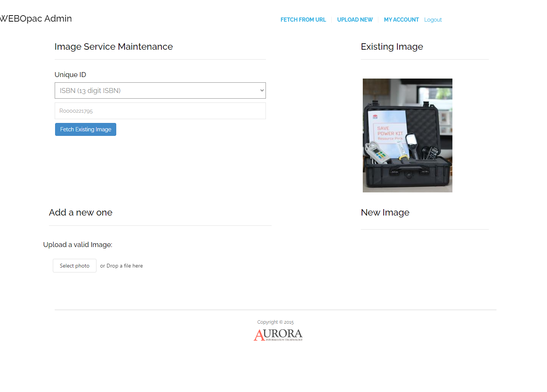Image resolution: width=547 pixels, height=392 pixels.
Task: Click the Image Service Maintenance heading
Action: click(114, 47)
